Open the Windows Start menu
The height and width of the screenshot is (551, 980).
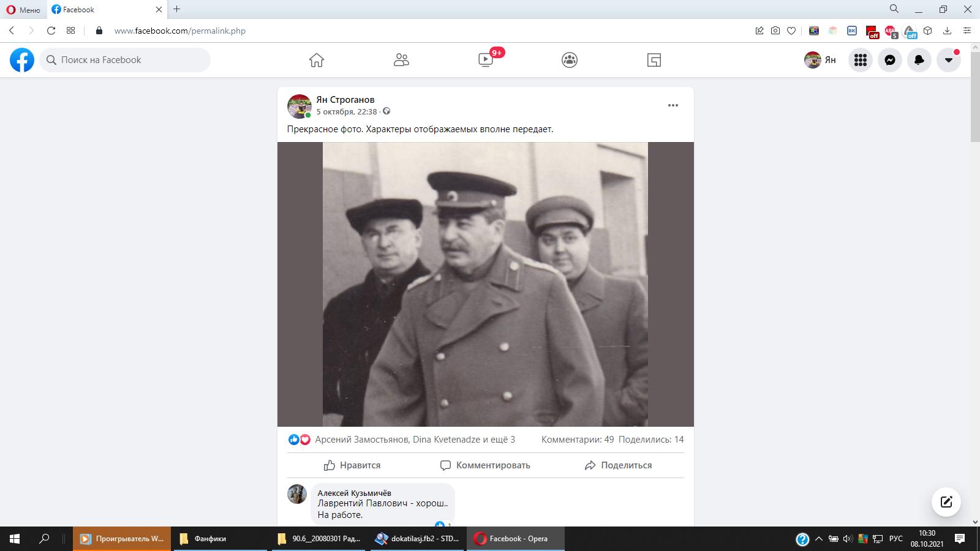tap(15, 539)
